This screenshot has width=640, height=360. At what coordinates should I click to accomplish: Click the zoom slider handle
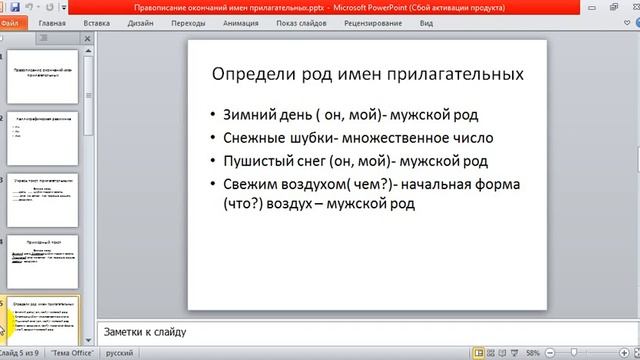(x=574, y=353)
